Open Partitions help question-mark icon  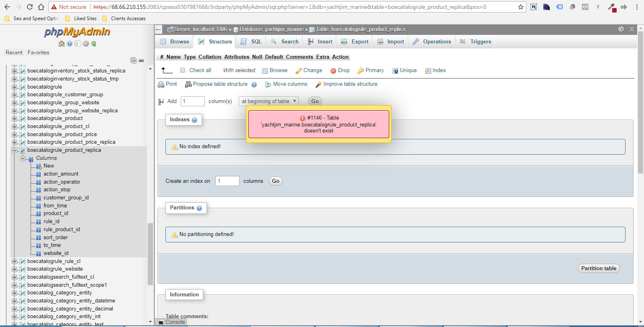pyautogui.click(x=199, y=208)
